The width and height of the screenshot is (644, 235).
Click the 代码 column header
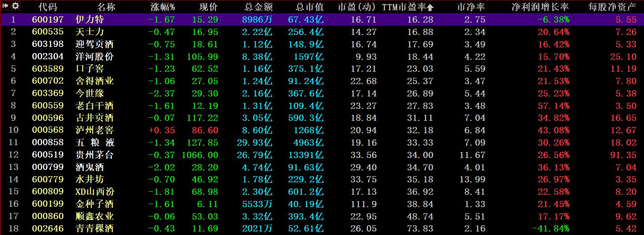pyautogui.click(x=48, y=7)
